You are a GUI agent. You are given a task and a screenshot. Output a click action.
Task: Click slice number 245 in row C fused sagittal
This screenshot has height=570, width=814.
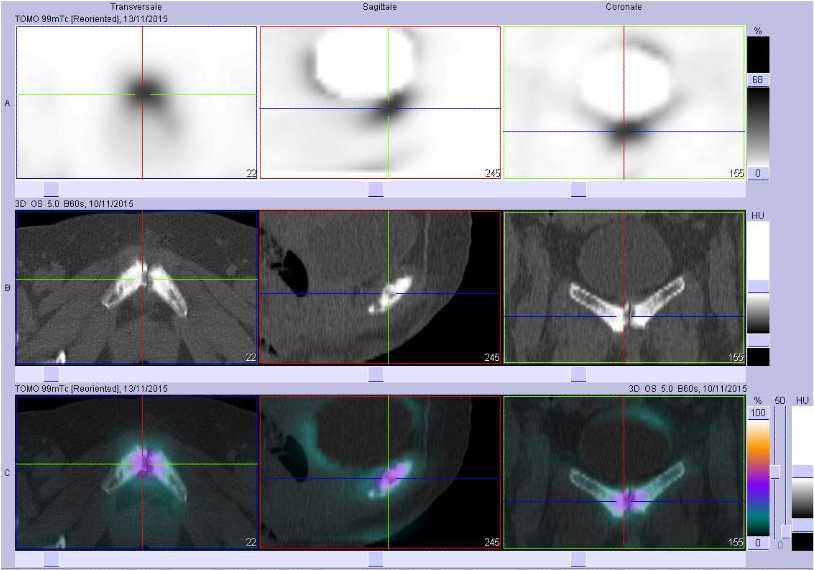coord(492,542)
